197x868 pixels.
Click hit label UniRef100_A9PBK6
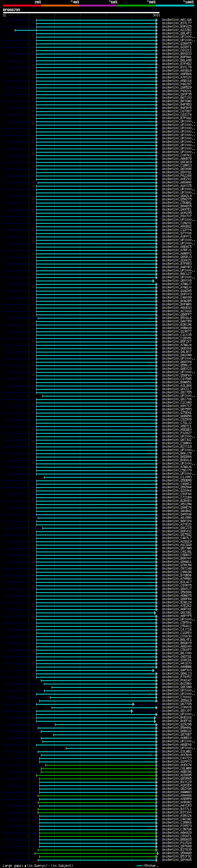[x=176, y=74]
